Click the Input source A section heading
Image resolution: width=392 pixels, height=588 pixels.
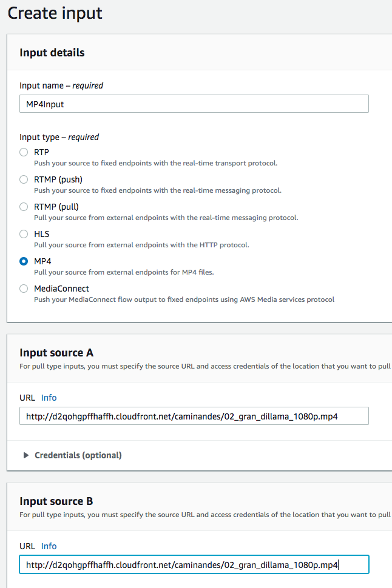click(x=56, y=353)
